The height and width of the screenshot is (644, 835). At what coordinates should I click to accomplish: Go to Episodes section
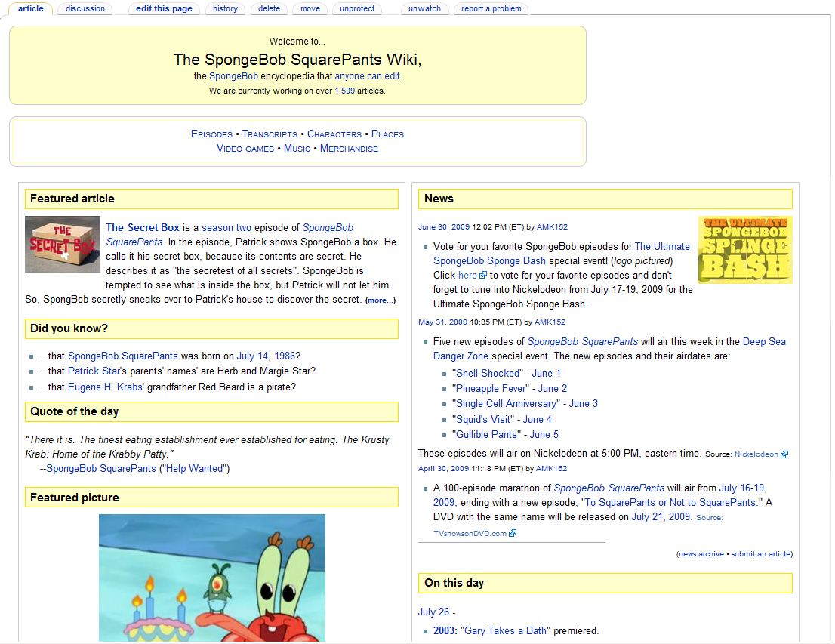click(x=211, y=134)
